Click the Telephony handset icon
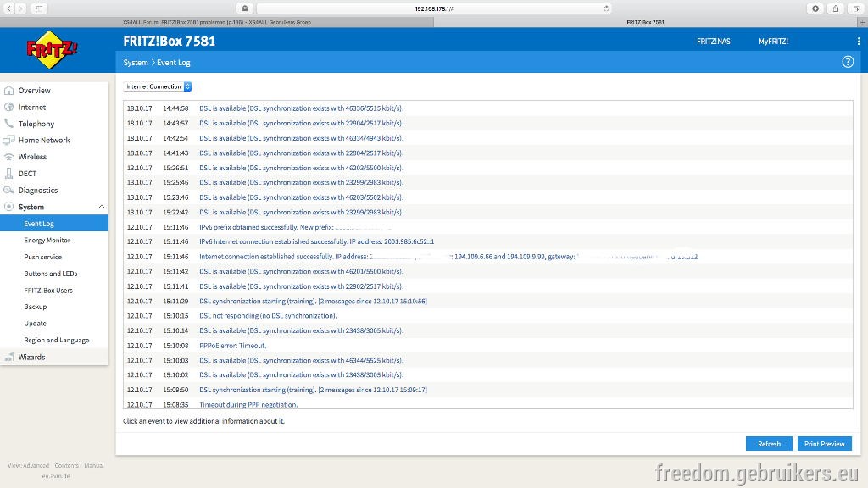 tap(8, 124)
